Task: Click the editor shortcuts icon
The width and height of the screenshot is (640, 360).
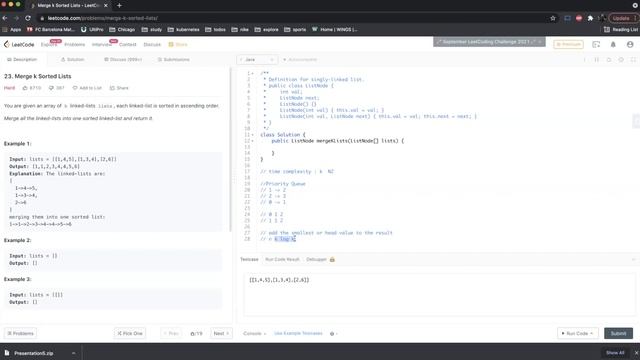Action: tap(597, 60)
